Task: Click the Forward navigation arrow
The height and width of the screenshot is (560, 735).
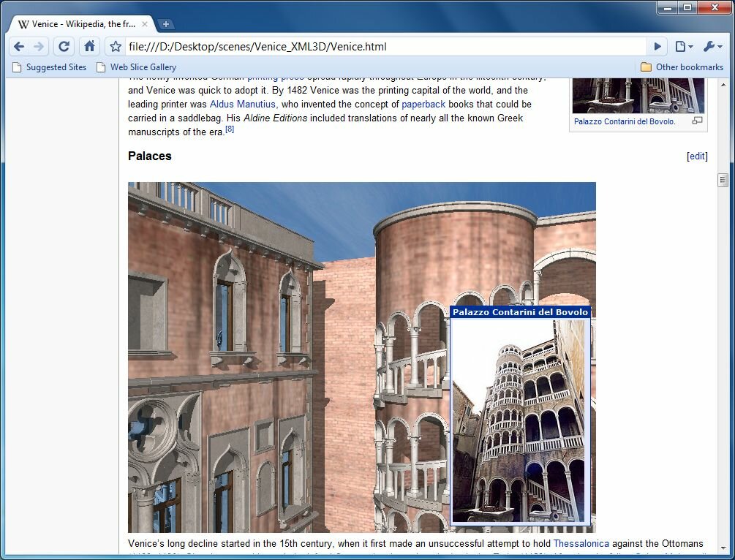Action: pos(39,47)
